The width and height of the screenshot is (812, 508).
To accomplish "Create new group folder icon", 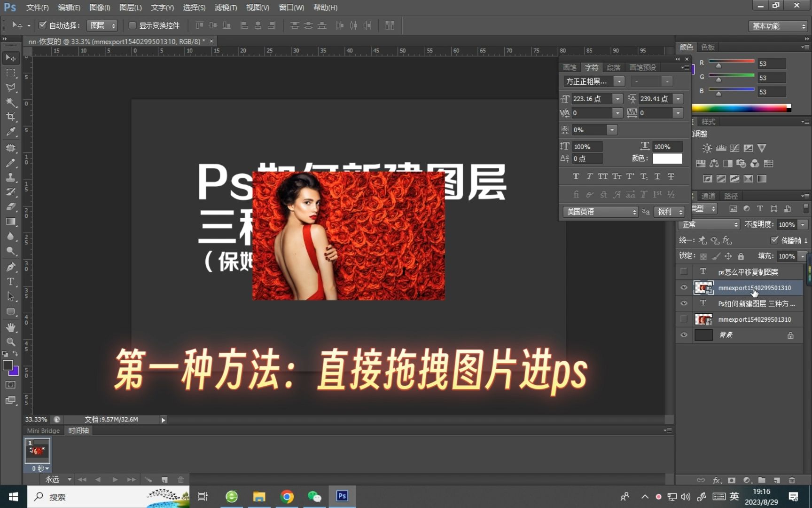I will point(762,480).
